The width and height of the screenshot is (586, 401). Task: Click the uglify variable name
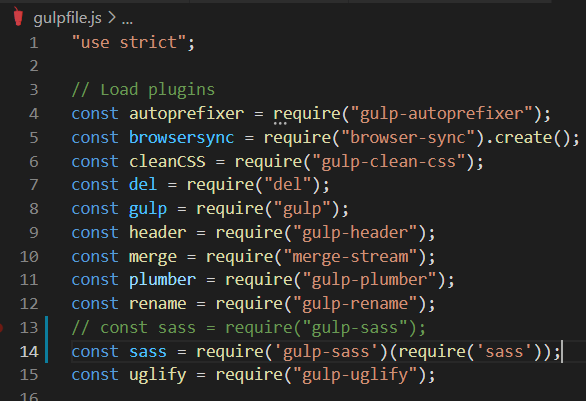pos(157,375)
